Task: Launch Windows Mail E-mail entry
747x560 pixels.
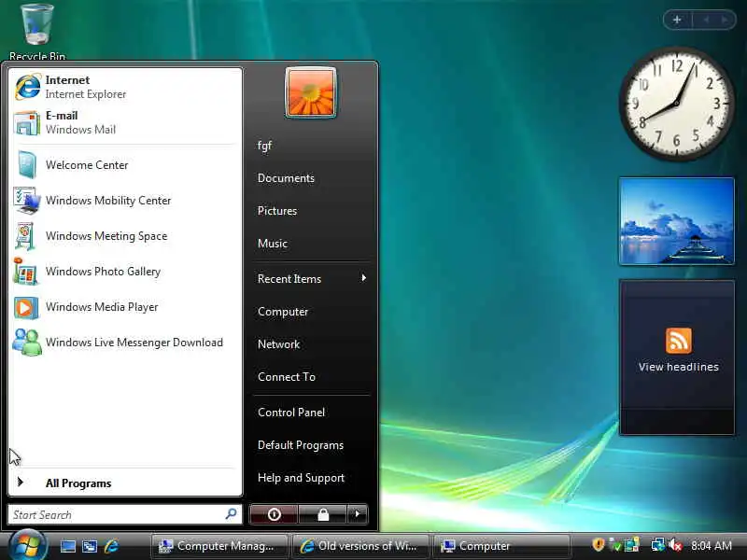Action: (x=125, y=122)
